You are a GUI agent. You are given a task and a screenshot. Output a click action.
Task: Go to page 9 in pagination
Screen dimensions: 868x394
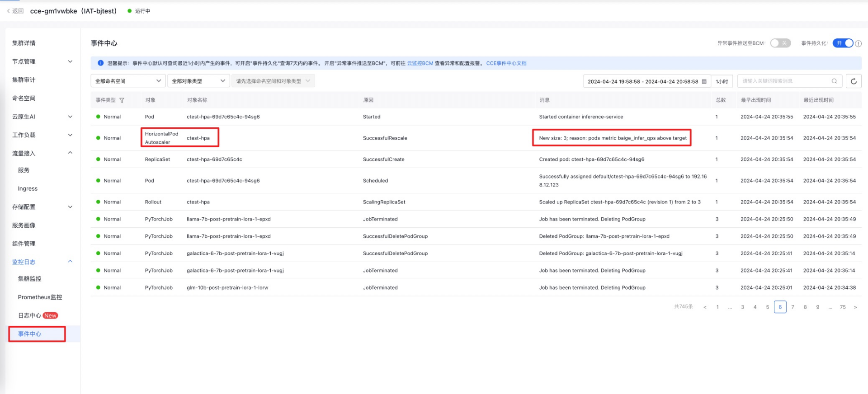click(x=818, y=307)
